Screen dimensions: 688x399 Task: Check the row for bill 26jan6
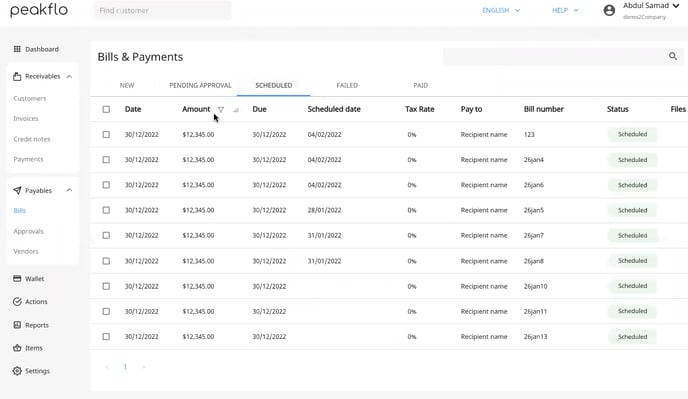coord(106,185)
